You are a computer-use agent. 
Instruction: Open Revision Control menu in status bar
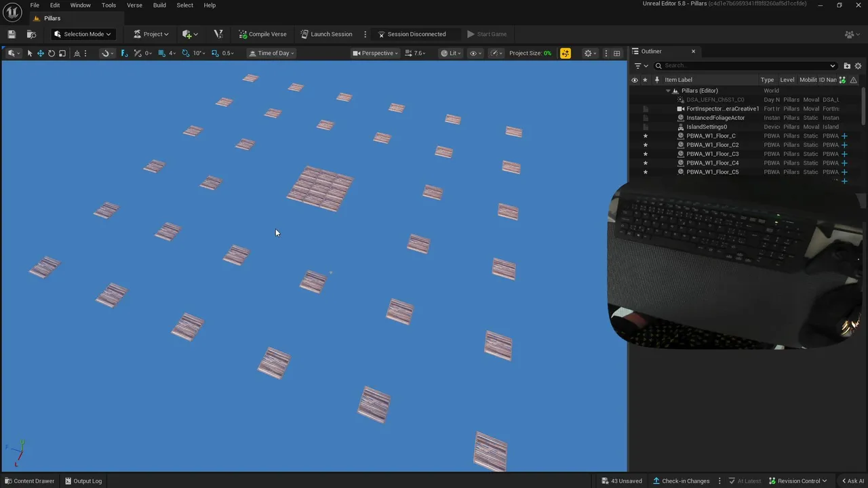pyautogui.click(x=797, y=481)
